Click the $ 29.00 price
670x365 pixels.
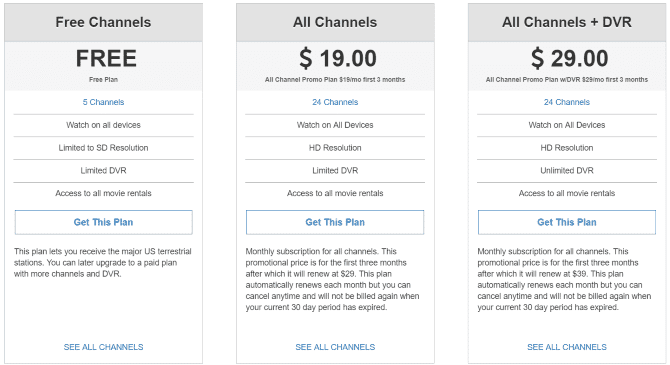[569, 59]
